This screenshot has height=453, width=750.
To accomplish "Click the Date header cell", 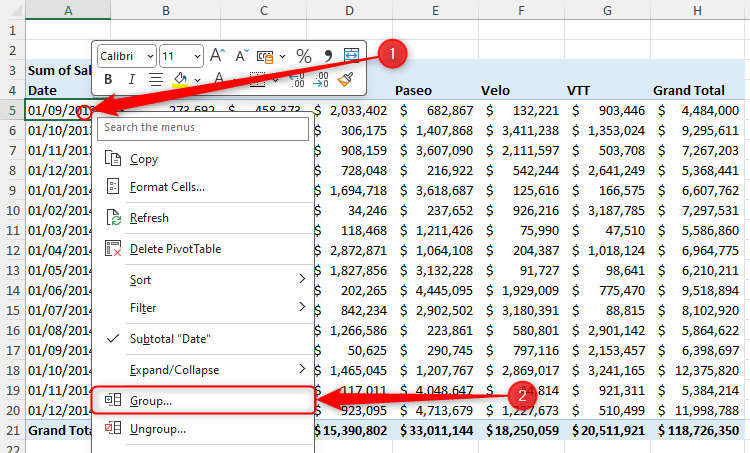I will click(58, 90).
